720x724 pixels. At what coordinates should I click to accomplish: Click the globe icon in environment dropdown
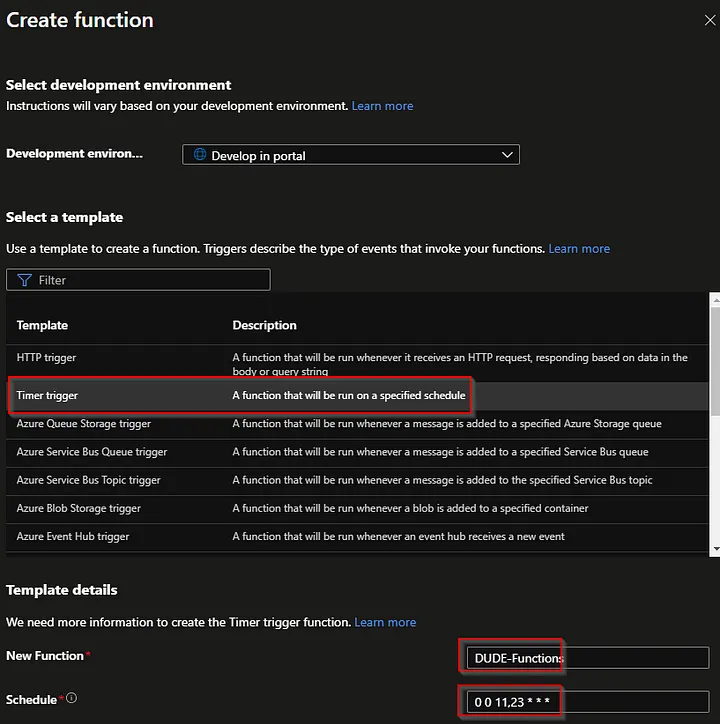[200, 155]
